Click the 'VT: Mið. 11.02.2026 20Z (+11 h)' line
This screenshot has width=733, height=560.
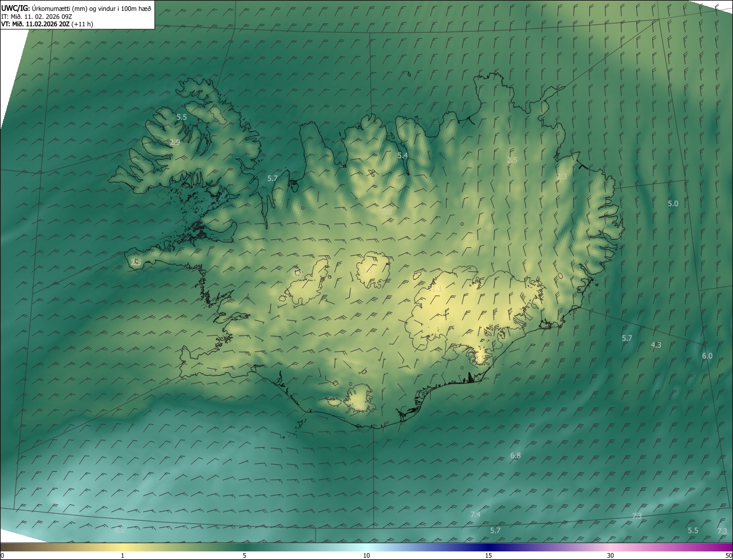point(47,24)
